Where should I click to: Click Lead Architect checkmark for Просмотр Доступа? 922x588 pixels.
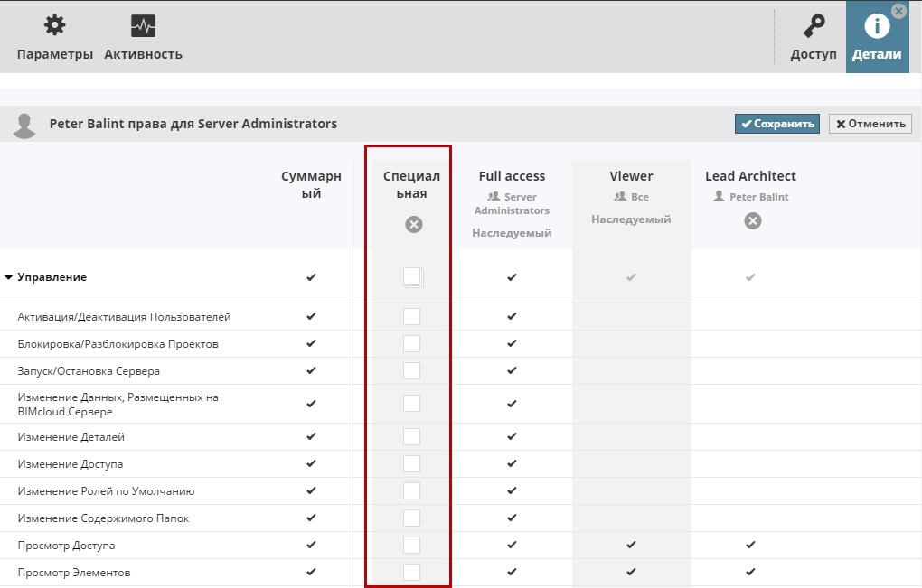coord(750,545)
